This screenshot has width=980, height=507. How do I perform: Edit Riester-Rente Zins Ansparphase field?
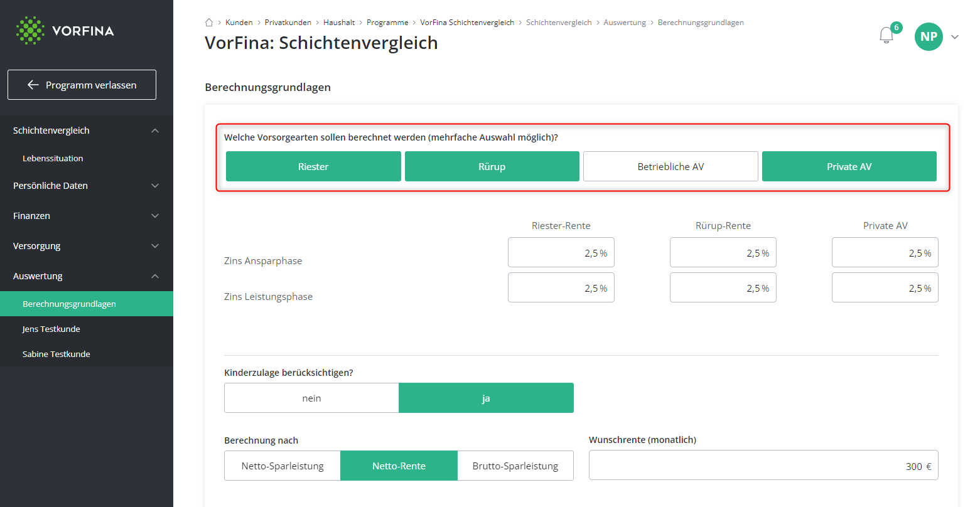(561, 252)
